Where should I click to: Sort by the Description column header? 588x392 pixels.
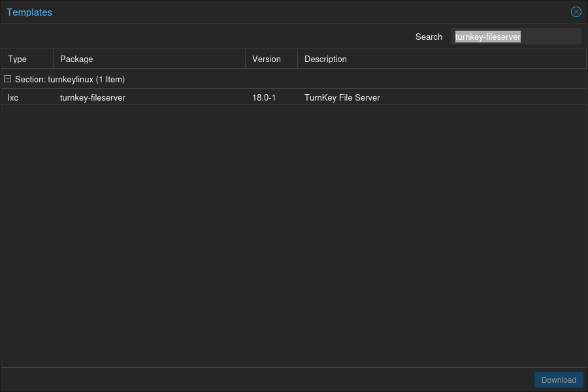click(442, 59)
